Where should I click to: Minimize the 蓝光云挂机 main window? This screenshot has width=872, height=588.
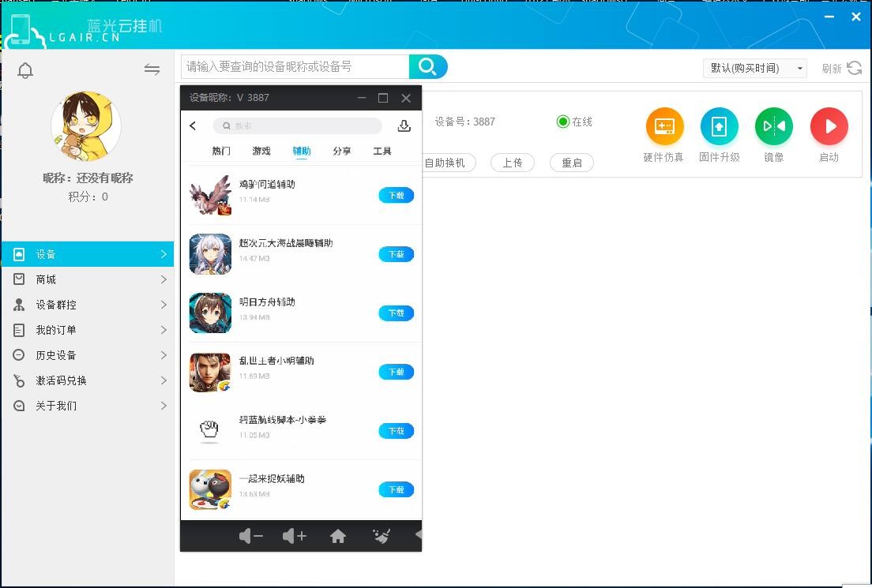[829, 17]
